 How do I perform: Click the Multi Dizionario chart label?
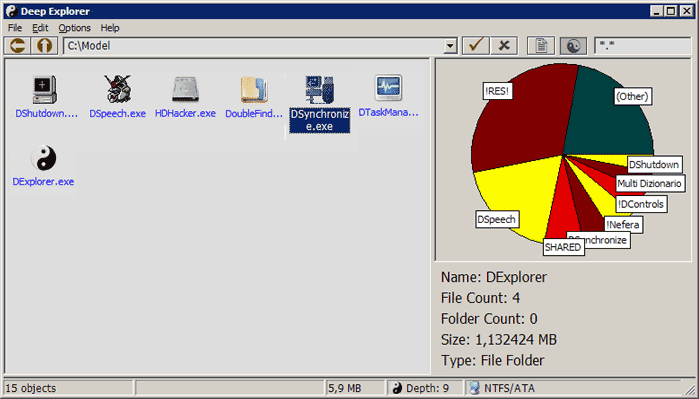pyautogui.click(x=650, y=183)
